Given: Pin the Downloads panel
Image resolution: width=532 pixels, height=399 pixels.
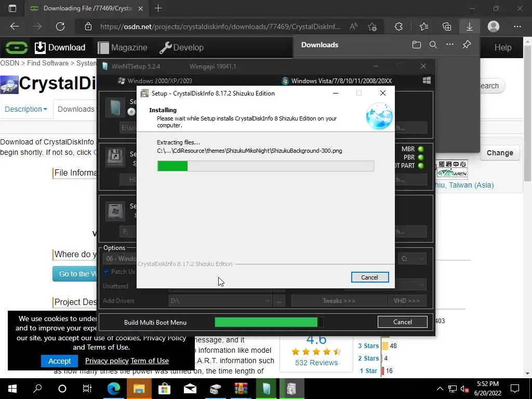Looking at the screenshot, I should 467,45.
